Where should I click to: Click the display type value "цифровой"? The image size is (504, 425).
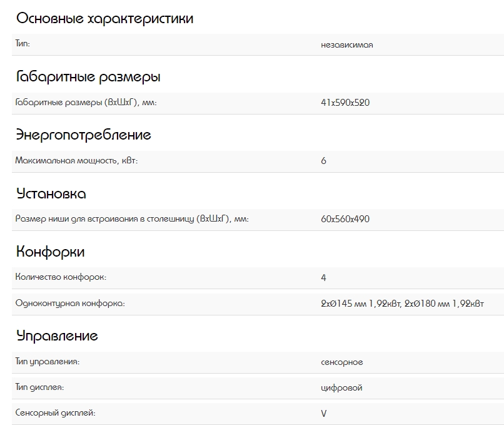pyautogui.click(x=341, y=388)
